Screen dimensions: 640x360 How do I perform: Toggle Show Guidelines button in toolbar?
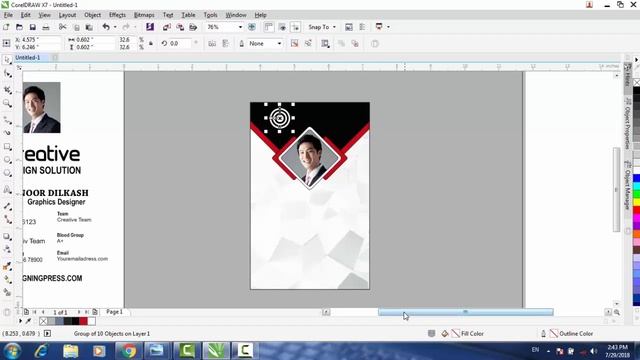point(295,27)
